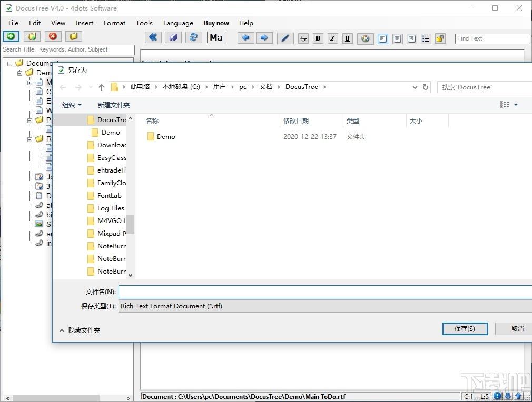This screenshot has width=532, height=402.
Task: Click the refresh icon beside address bar
Action: [x=426, y=87]
